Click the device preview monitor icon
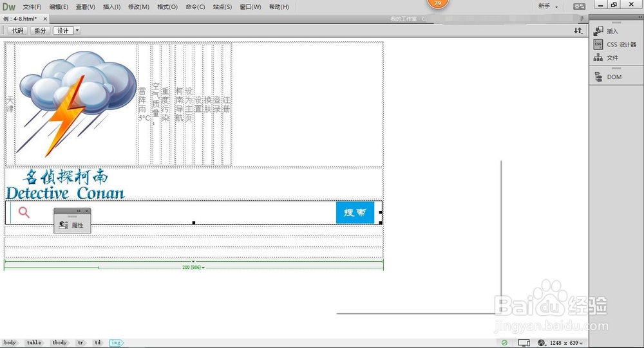Viewport: 644px width, 348px height. (524, 343)
